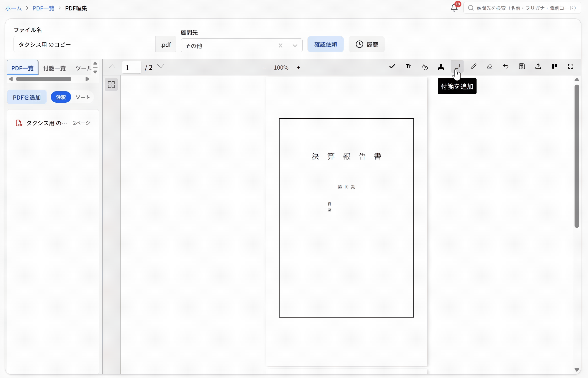Click the document scrollbar up arrow

[577, 80]
